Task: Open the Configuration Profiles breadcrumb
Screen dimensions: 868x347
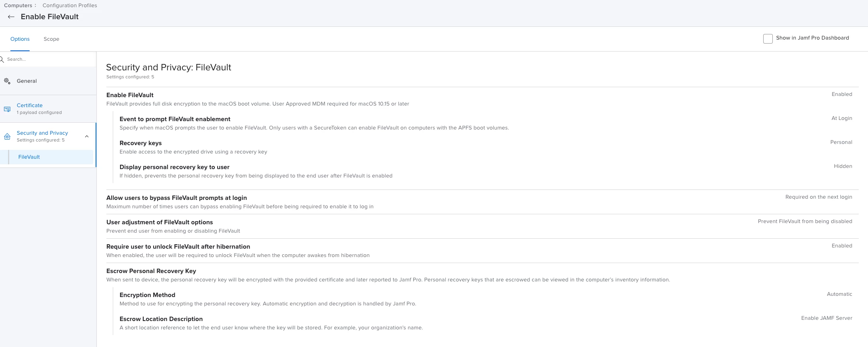Action: pyautogui.click(x=70, y=5)
